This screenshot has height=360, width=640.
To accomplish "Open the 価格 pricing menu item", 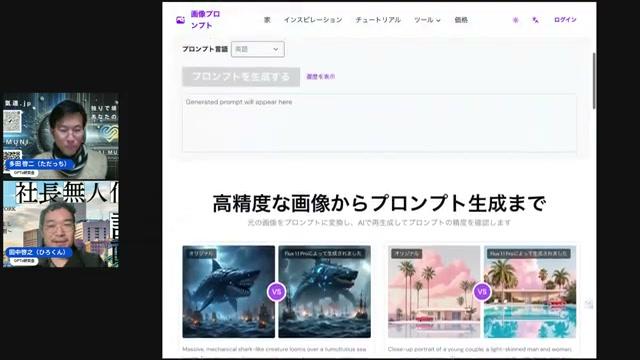I will pos(461,20).
